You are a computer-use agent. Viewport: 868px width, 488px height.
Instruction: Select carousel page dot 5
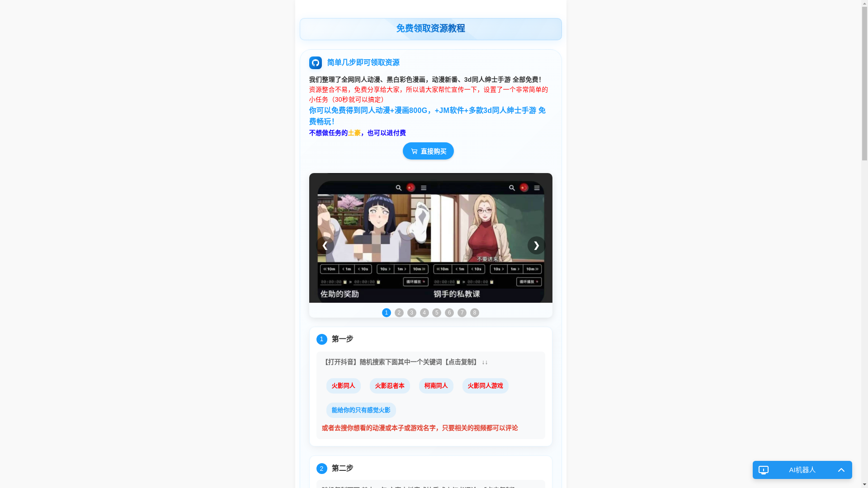pyautogui.click(x=437, y=313)
